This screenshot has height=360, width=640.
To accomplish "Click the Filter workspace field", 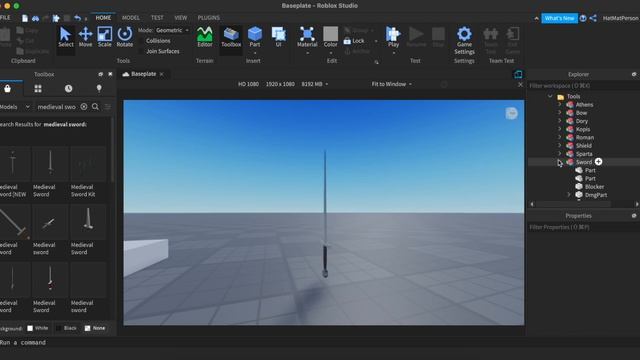I will (584, 86).
